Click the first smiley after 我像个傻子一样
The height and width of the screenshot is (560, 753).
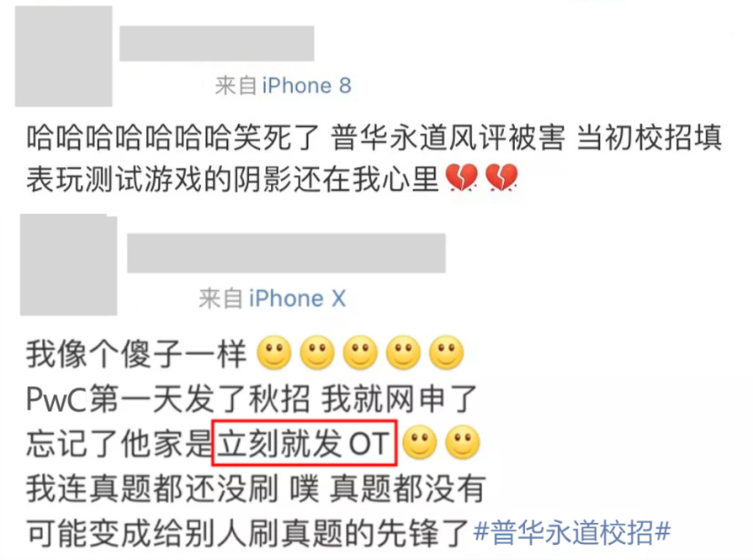point(274,352)
